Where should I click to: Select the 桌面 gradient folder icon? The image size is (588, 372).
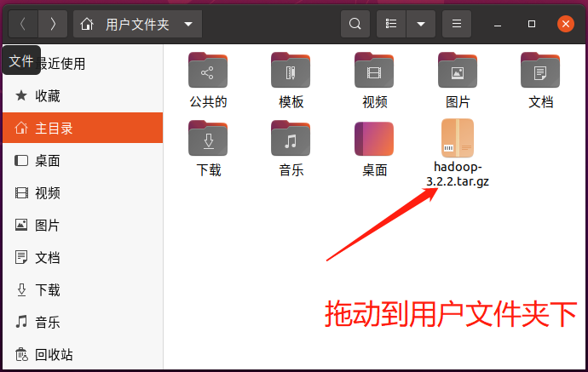coord(374,138)
